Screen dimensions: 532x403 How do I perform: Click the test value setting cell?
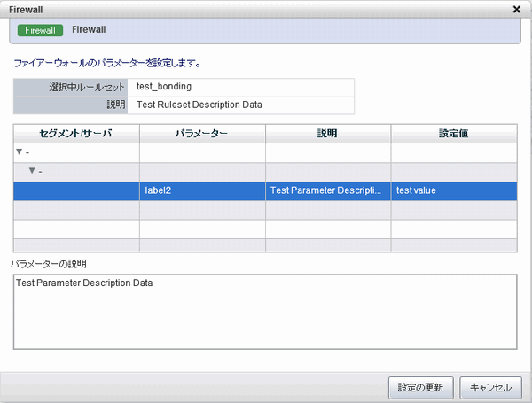[454, 190]
